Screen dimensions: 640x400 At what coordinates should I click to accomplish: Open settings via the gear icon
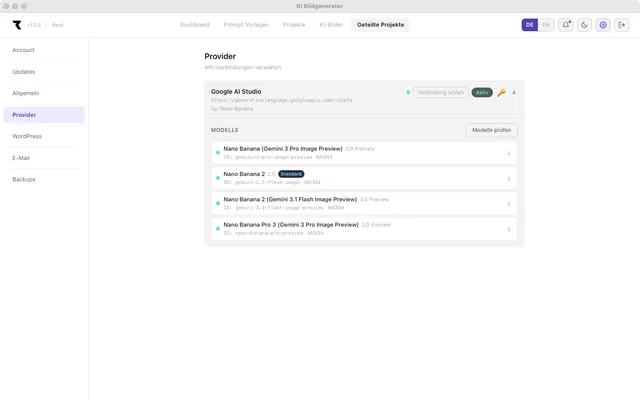tap(603, 25)
